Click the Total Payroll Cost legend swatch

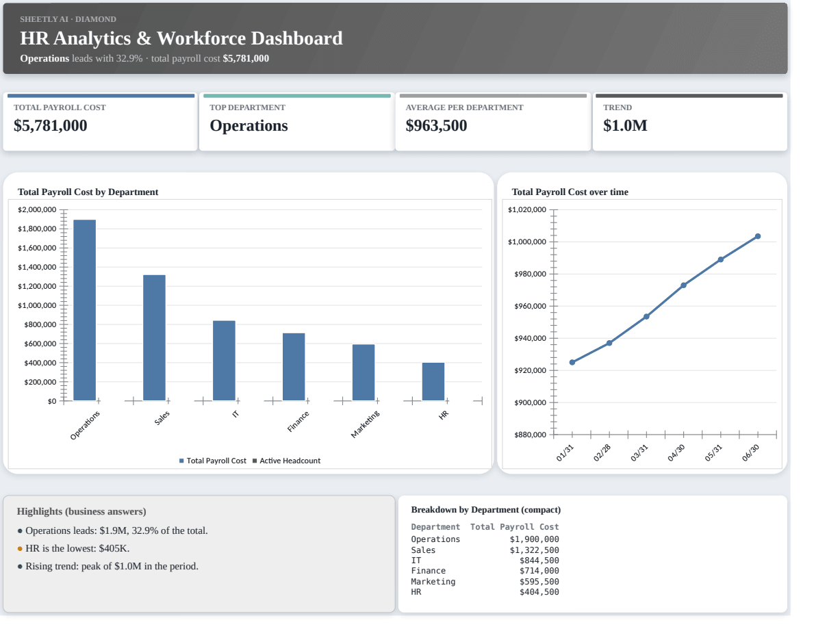181,461
